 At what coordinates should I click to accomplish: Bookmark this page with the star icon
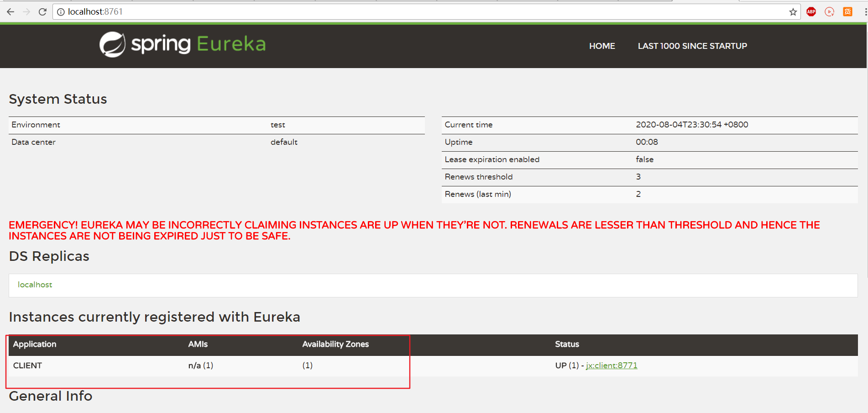(x=793, y=12)
